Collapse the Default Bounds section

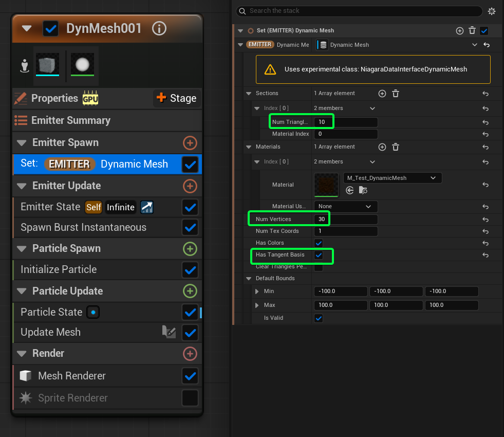tap(249, 279)
